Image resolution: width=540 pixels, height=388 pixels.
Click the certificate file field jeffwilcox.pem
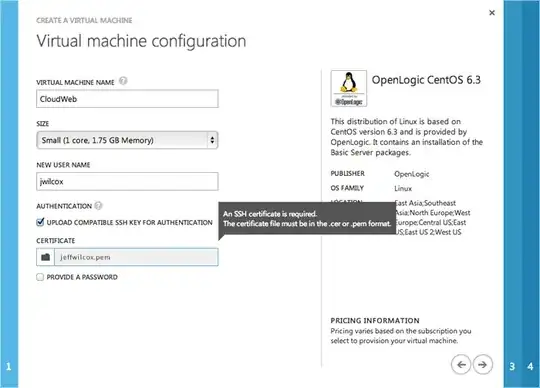pyautogui.click(x=136, y=257)
